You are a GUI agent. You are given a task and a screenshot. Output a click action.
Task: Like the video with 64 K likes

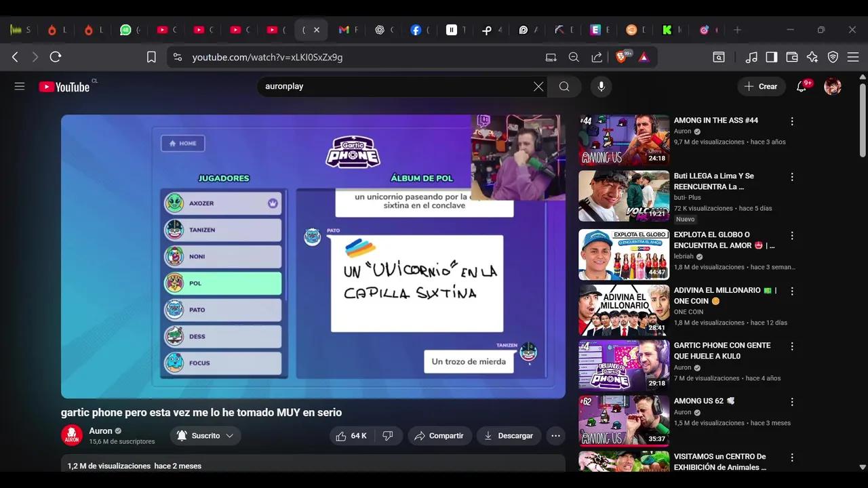click(351, 436)
